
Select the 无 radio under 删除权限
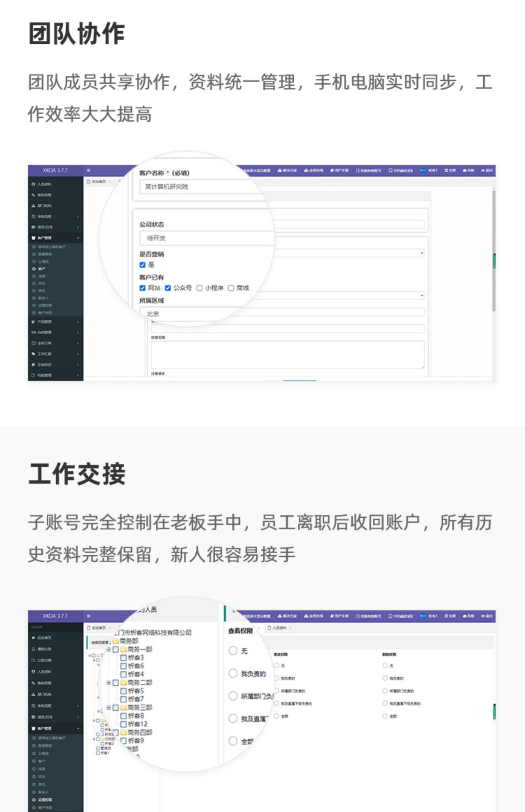coord(385,665)
